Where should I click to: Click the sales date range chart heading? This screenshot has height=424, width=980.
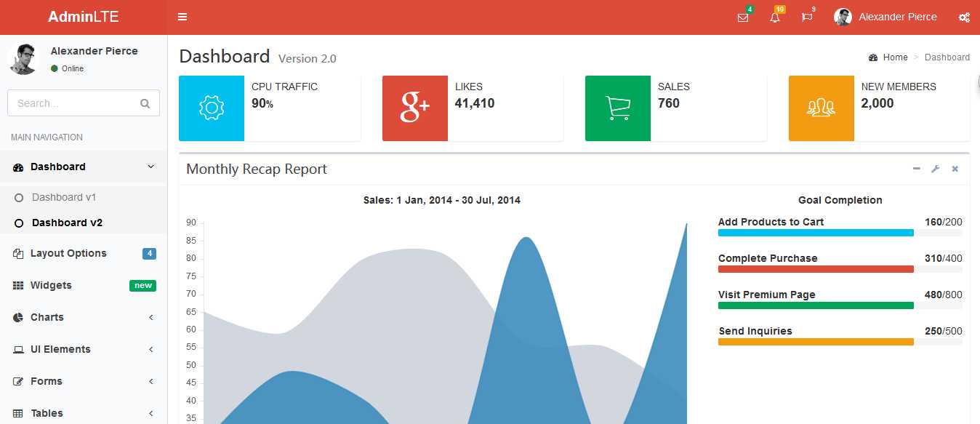coord(442,200)
